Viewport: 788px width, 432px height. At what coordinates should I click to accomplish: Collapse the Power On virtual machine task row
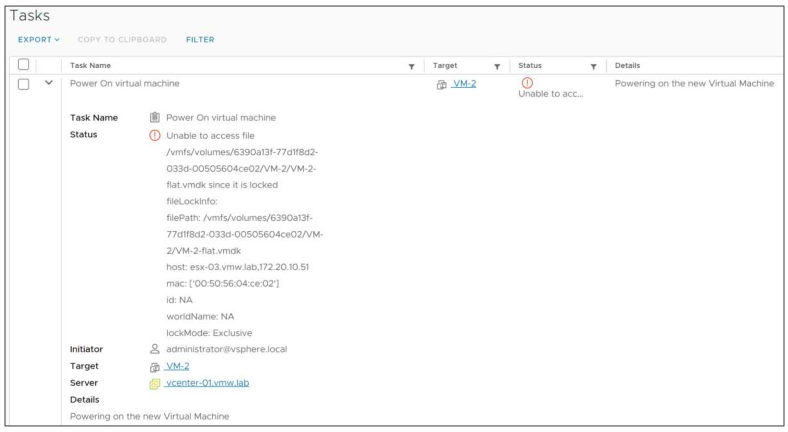[49, 83]
